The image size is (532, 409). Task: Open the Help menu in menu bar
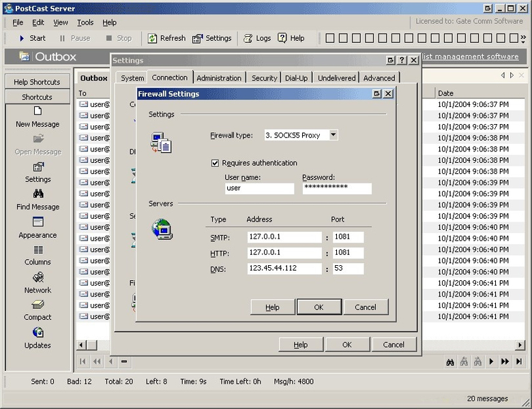click(110, 22)
